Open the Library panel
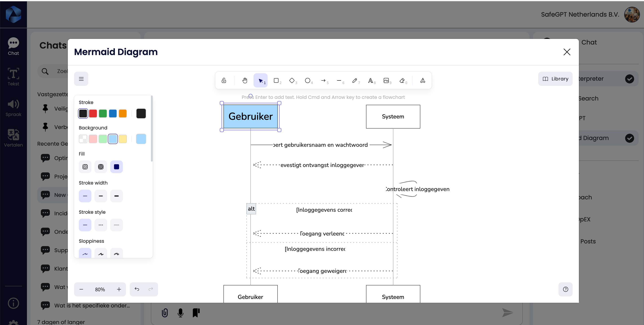644x325 pixels. [555, 79]
